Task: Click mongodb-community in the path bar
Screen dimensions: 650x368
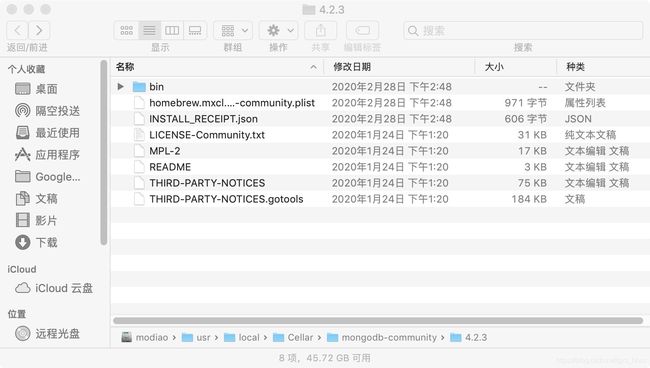Action: [382, 337]
